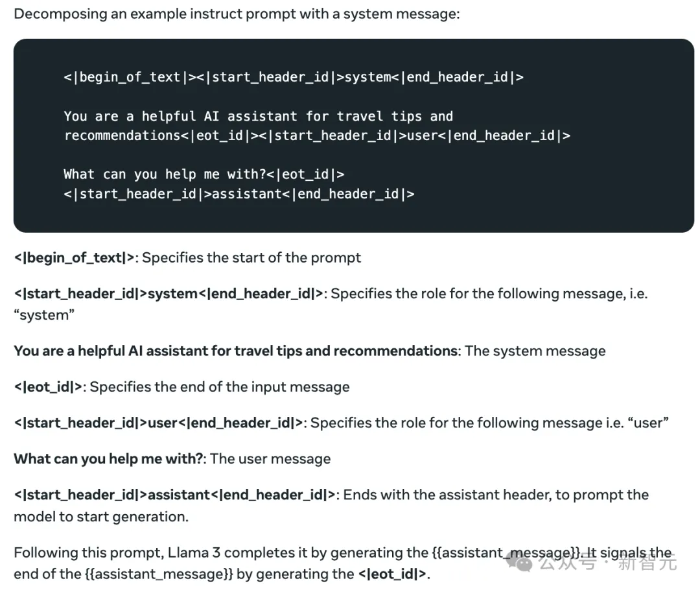Viewport: 700px width, 590px height.
Task: Click the 新智元 watermark text
Action: (x=647, y=562)
